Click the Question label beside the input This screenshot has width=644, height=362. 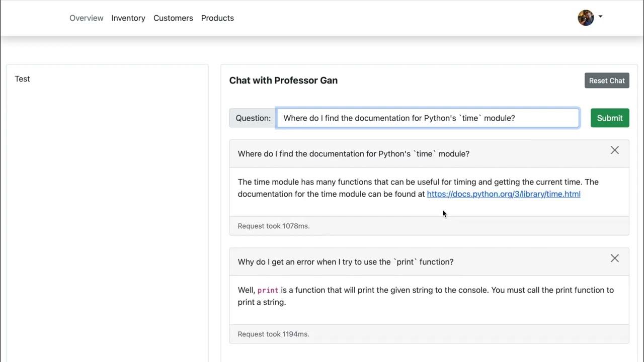point(253,118)
